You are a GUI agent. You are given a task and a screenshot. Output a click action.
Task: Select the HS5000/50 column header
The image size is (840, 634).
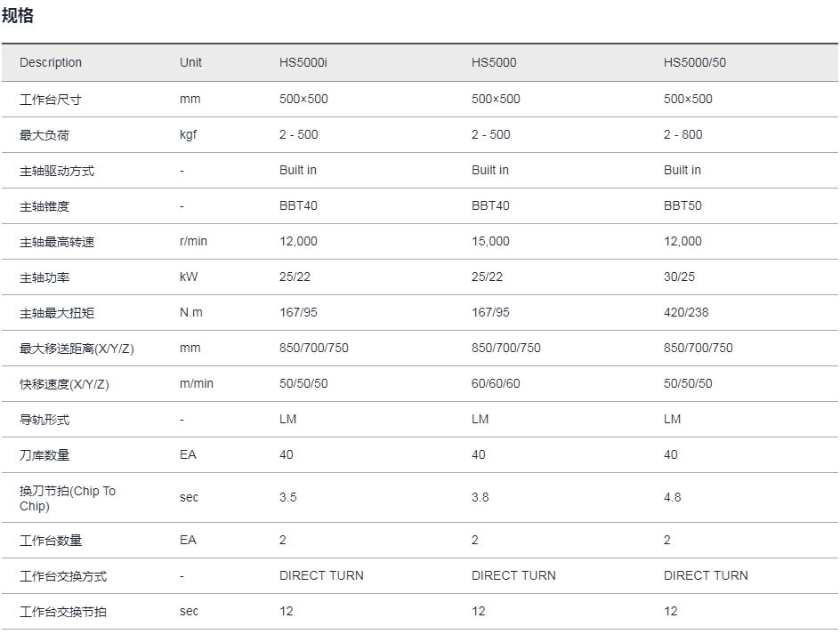695,62
